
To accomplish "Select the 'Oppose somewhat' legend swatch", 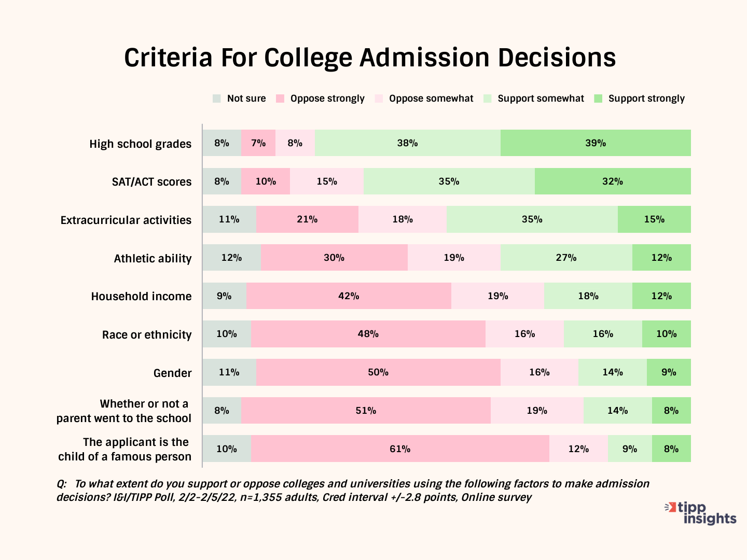I will (x=379, y=99).
